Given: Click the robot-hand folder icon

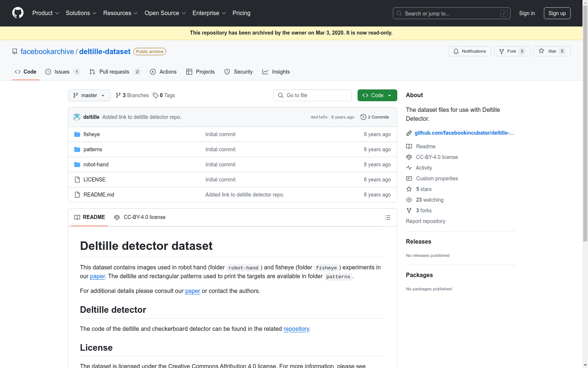Looking at the screenshot, I should coord(77,164).
